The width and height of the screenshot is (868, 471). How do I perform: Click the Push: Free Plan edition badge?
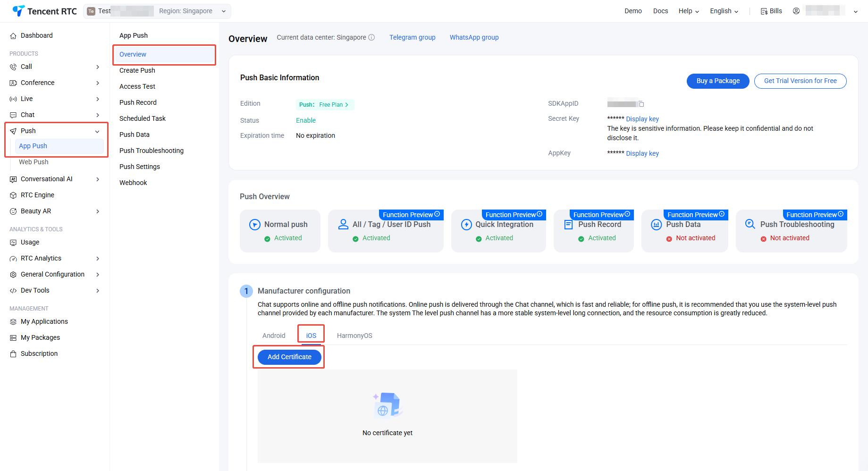pos(325,105)
